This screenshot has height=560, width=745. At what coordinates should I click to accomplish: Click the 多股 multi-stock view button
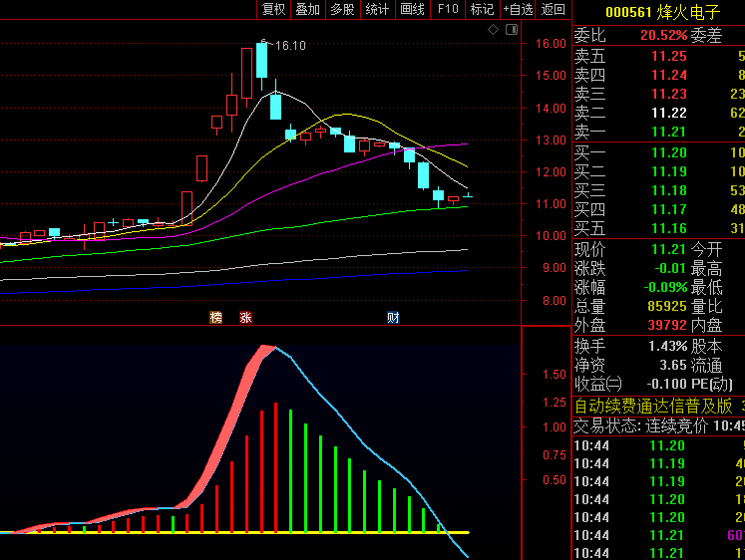(x=342, y=9)
